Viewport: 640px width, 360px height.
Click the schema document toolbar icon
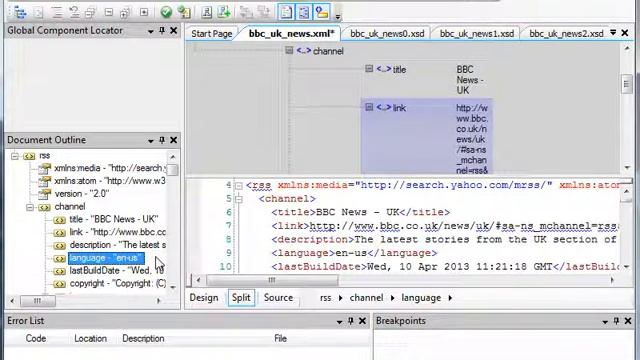(207, 12)
